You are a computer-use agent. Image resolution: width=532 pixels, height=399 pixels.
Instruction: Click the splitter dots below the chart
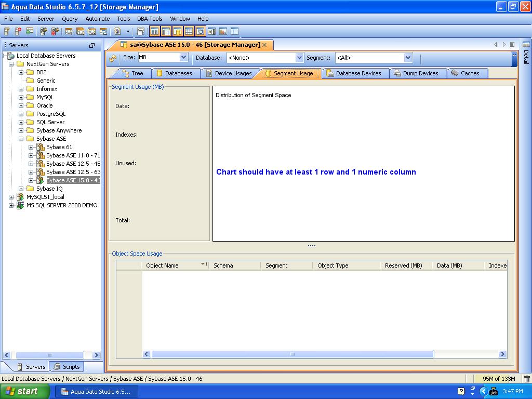click(x=312, y=246)
